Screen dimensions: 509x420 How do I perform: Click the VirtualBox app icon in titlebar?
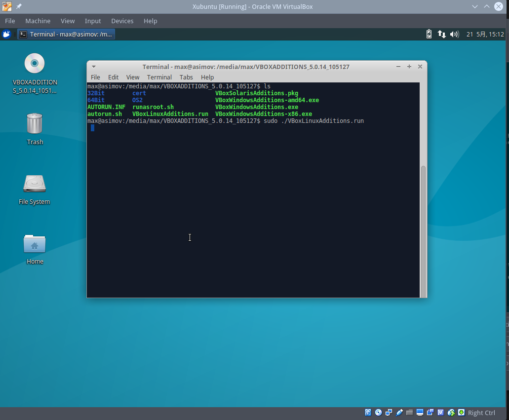coord(7,6)
